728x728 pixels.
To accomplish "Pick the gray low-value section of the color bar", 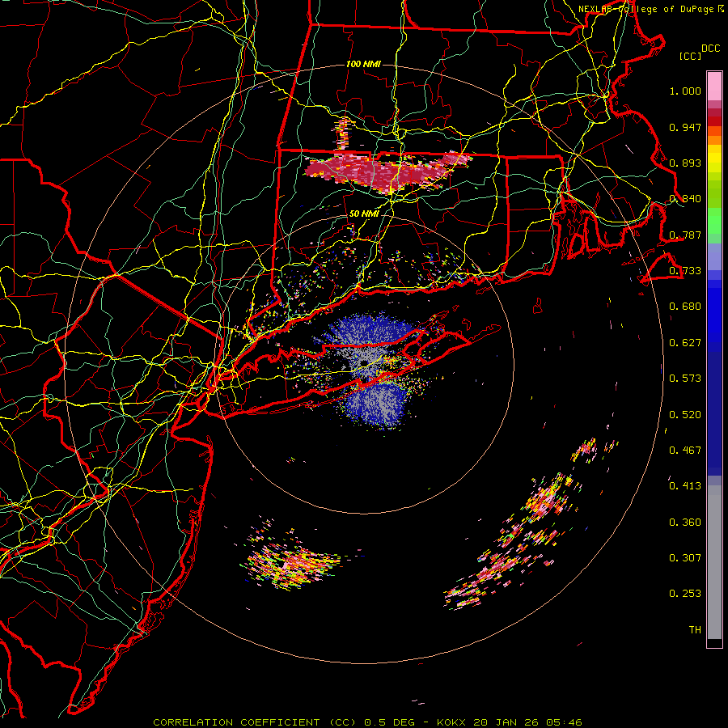I will click(714, 562).
